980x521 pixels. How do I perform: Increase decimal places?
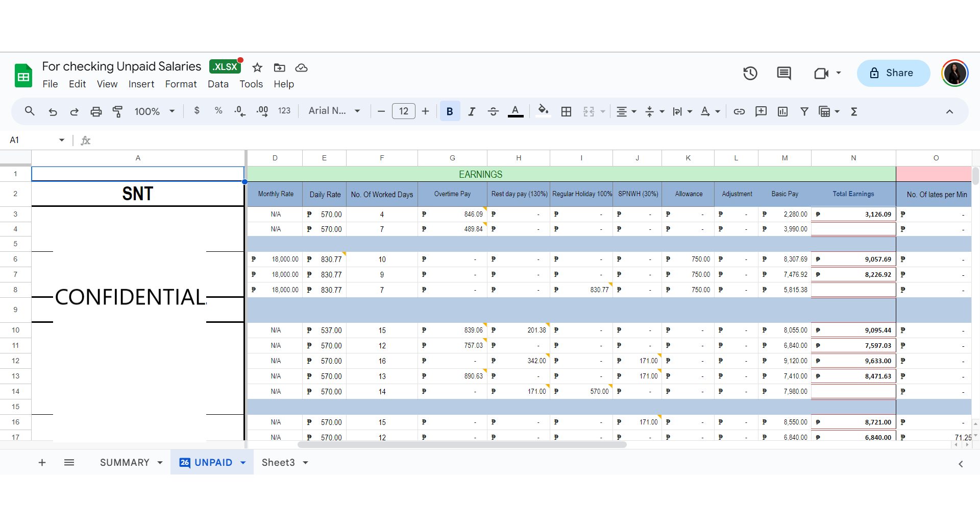[x=262, y=111]
